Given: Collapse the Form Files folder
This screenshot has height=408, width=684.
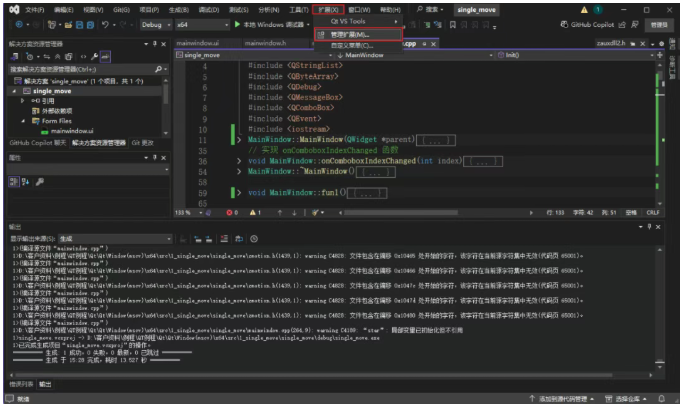Looking at the screenshot, I should tap(23, 121).
